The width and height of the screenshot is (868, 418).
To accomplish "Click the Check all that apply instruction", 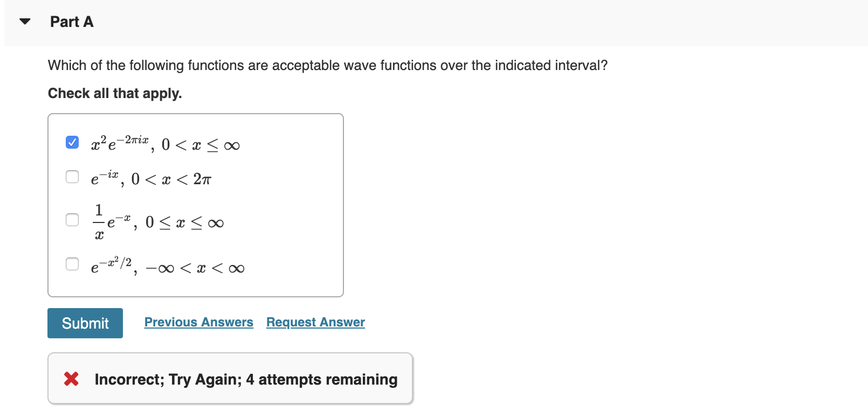I will 114,93.
